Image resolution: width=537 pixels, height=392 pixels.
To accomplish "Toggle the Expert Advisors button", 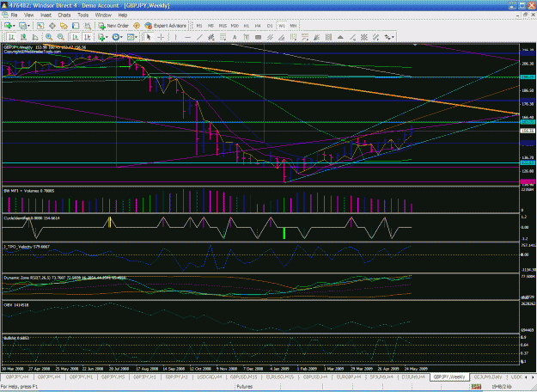I will point(166,26).
